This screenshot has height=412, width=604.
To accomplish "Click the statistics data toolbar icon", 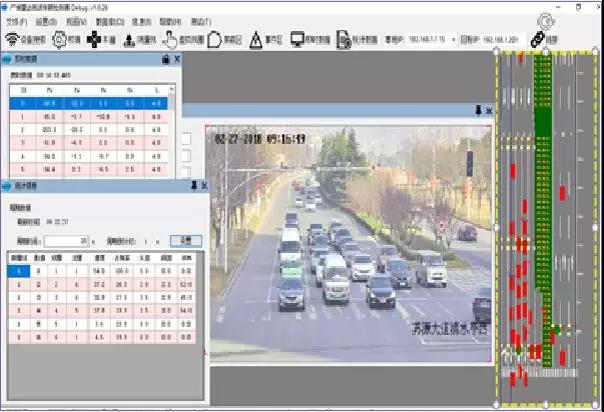I will pyautogui.click(x=343, y=40).
